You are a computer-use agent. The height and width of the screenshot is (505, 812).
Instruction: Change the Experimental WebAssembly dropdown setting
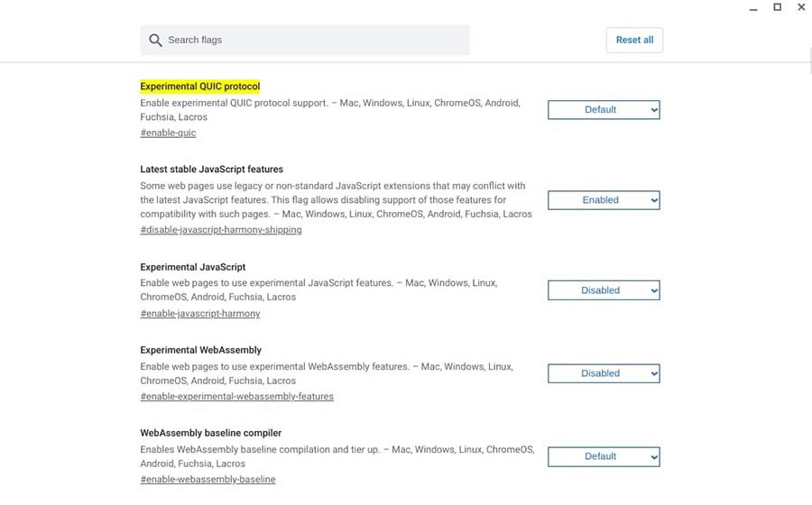(x=604, y=373)
